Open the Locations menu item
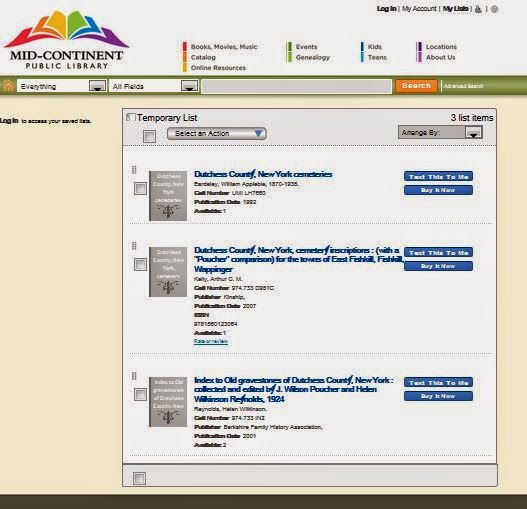The width and height of the screenshot is (527, 509). [441, 47]
